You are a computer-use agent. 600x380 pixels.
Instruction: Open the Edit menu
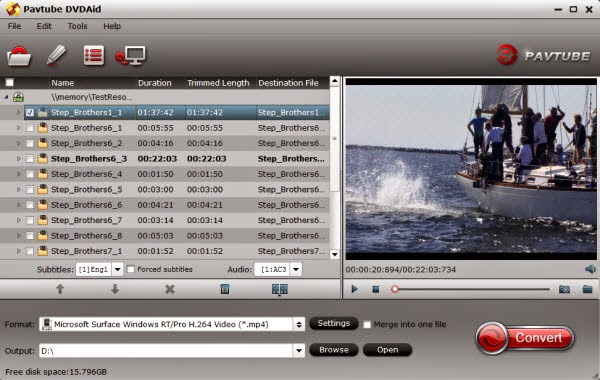coord(44,26)
